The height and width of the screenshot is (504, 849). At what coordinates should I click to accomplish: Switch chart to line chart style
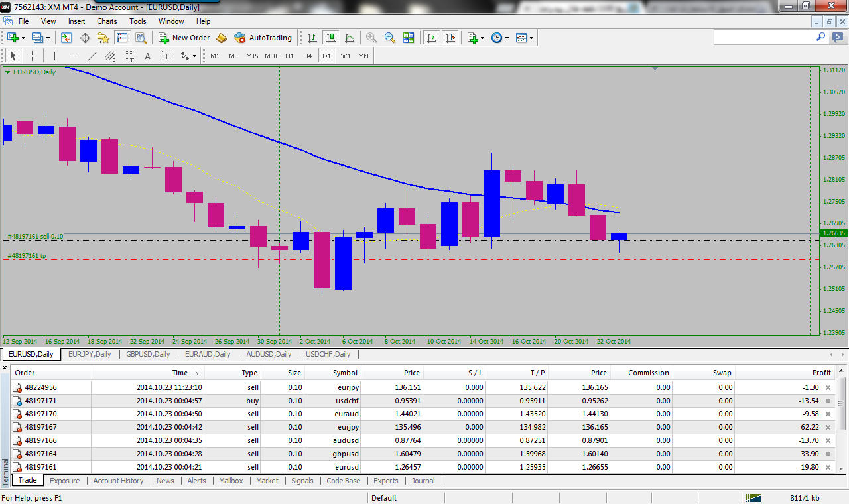pos(349,38)
